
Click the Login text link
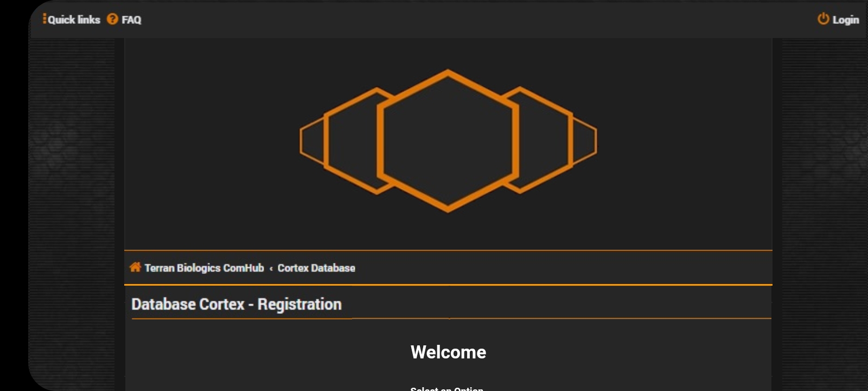846,20
